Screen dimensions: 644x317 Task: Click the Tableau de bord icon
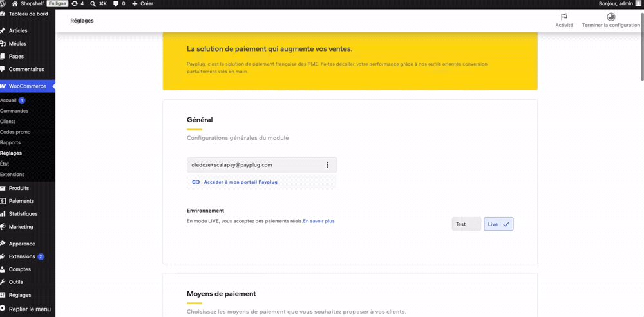point(3,14)
